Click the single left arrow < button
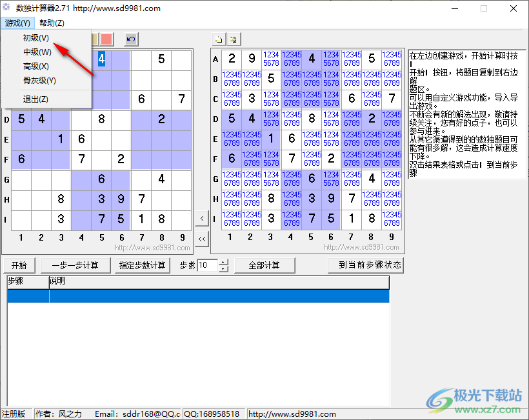The height and width of the screenshot is (420, 529). tap(202, 218)
